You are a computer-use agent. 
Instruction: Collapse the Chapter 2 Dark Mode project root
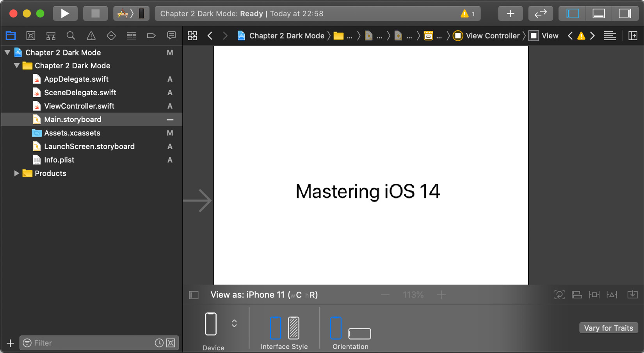7,52
